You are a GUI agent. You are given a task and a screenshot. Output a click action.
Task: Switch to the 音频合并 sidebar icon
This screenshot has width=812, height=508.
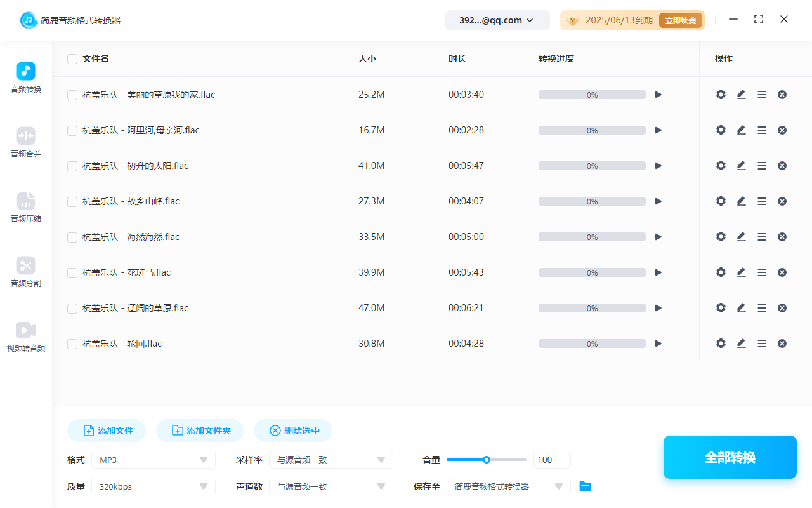tap(25, 141)
